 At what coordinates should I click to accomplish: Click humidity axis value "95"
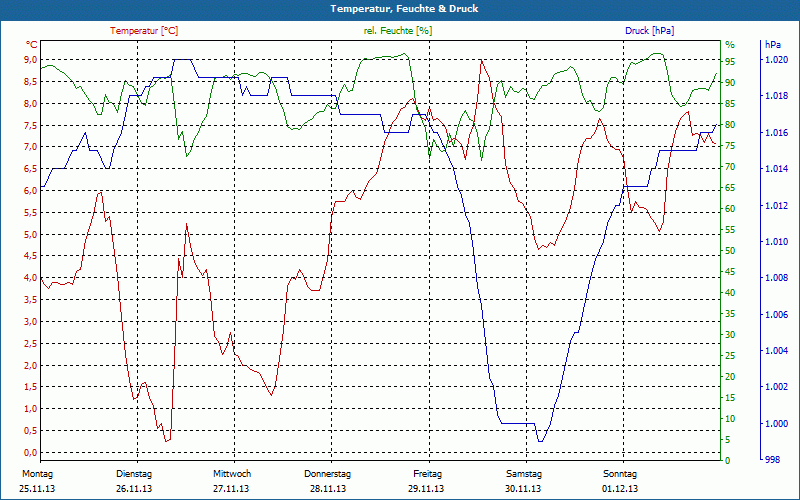[730, 62]
